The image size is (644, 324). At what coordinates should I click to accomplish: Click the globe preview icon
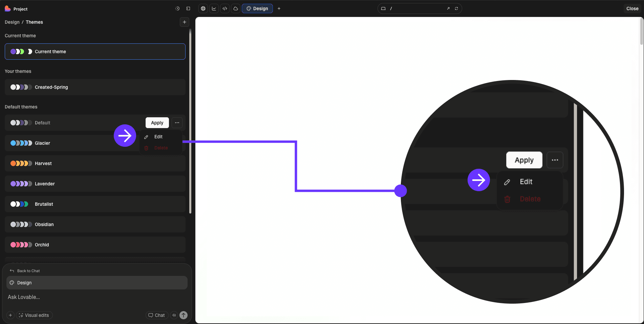click(203, 8)
